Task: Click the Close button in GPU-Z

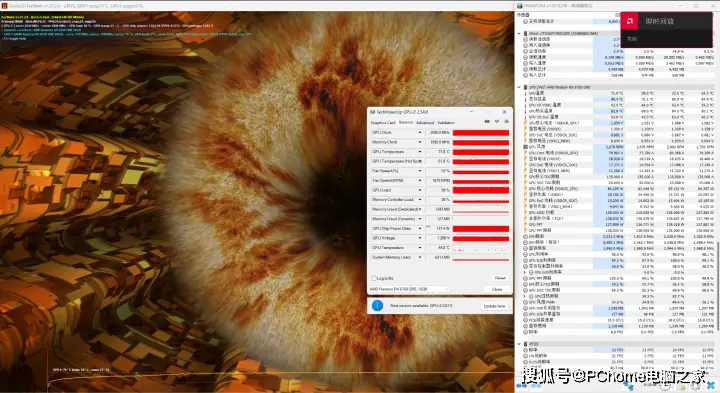Action: coord(497,289)
